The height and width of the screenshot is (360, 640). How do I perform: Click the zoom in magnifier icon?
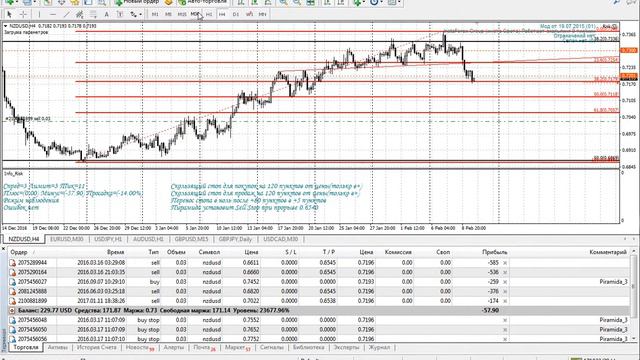point(283,2)
